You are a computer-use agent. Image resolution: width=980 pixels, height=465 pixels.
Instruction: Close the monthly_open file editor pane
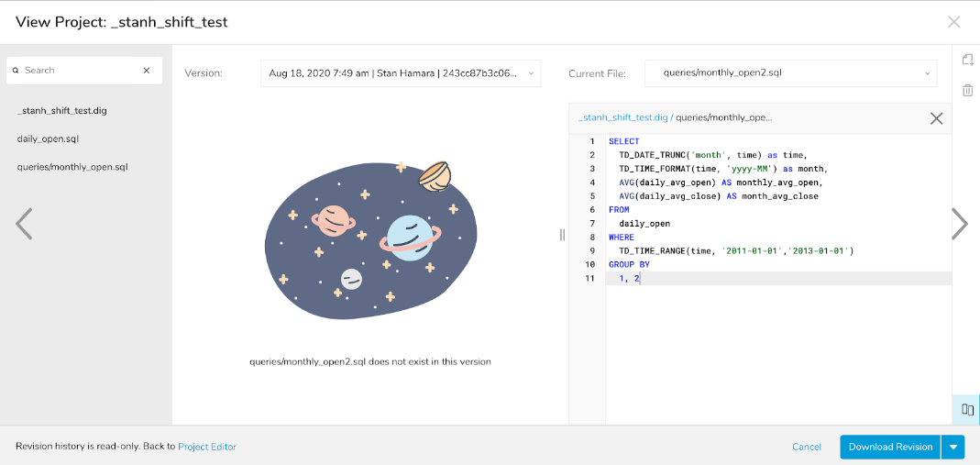click(x=936, y=118)
